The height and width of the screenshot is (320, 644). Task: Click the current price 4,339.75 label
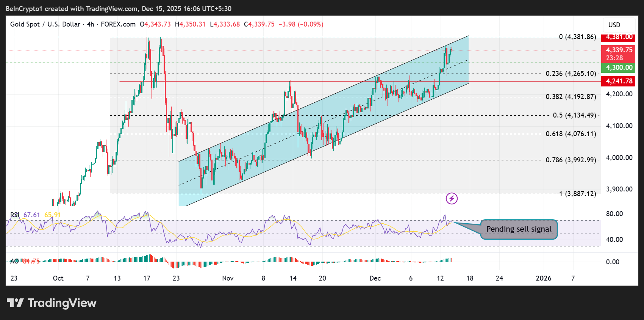[618, 50]
